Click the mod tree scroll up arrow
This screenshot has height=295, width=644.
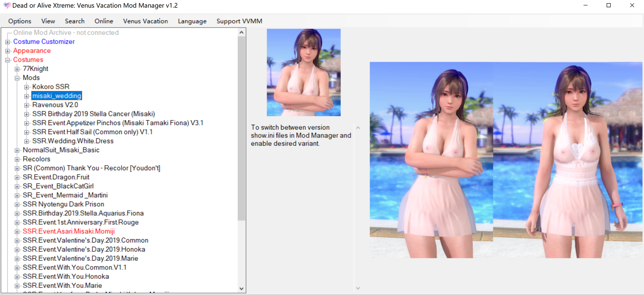pyautogui.click(x=241, y=33)
